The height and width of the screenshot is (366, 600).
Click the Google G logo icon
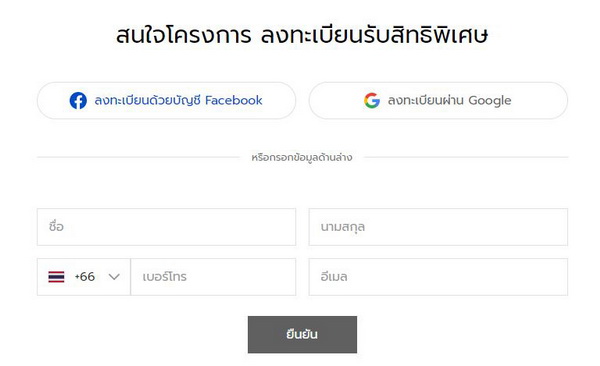click(x=372, y=101)
